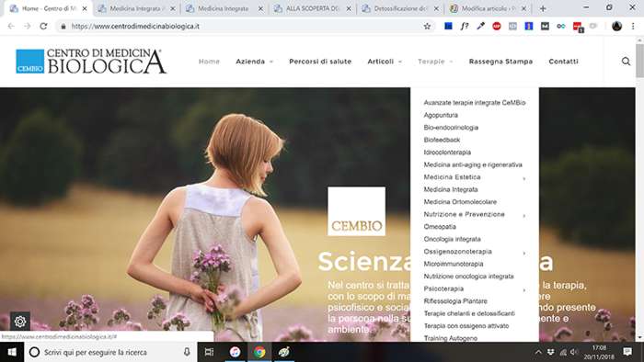Click the red extension icon with badge
This screenshot has width=644, height=362.
coord(578,27)
